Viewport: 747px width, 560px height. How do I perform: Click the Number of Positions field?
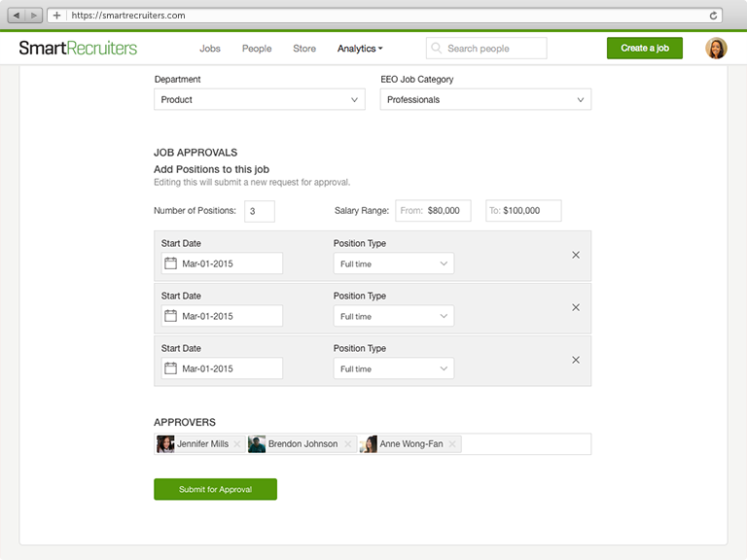pyautogui.click(x=260, y=211)
